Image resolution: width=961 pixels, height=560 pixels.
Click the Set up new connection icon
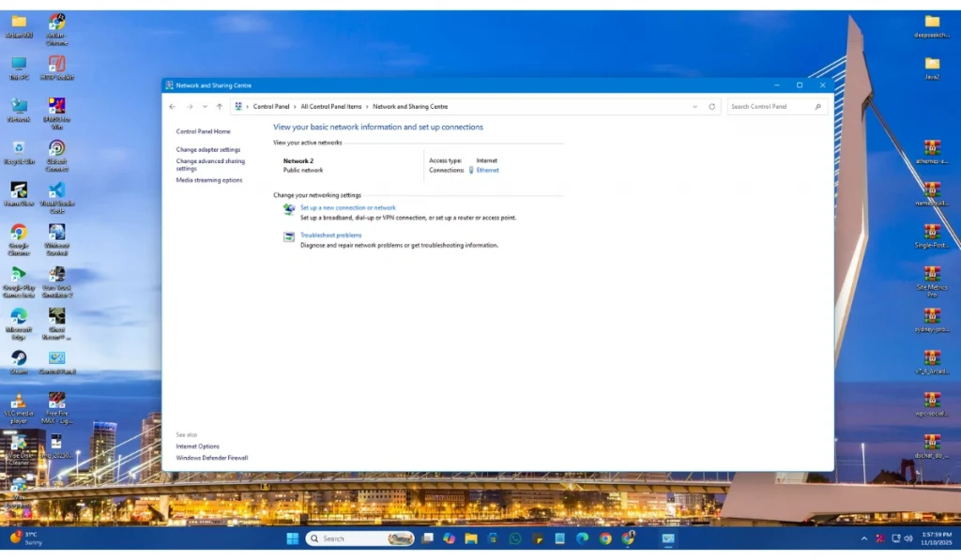(x=289, y=210)
